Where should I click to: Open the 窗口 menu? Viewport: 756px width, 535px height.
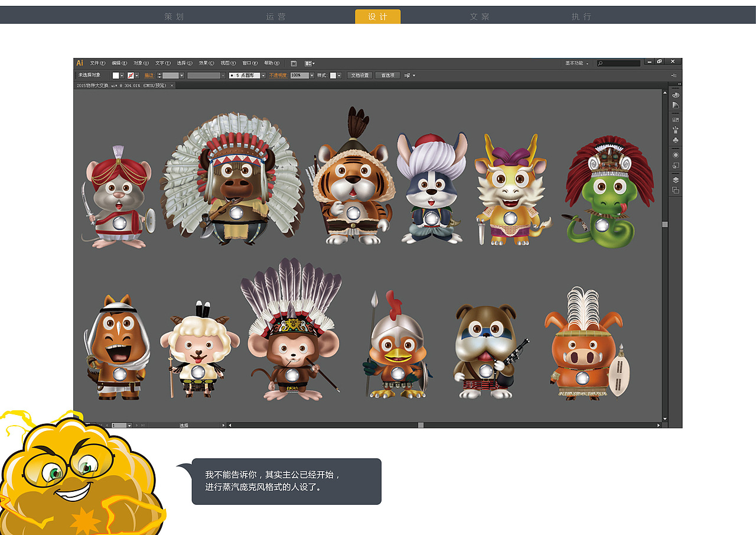pos(250,63)
